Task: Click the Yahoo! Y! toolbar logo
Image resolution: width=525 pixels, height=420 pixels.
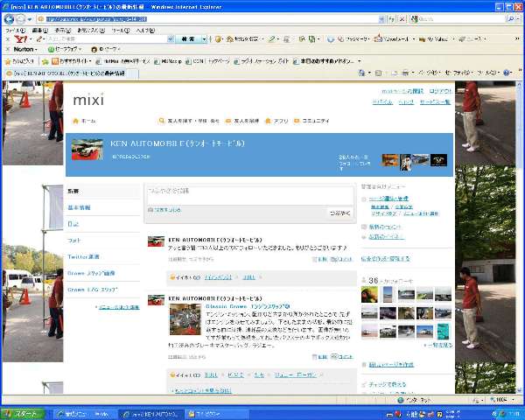Action: pyautogui.click(x=20, y=39)
